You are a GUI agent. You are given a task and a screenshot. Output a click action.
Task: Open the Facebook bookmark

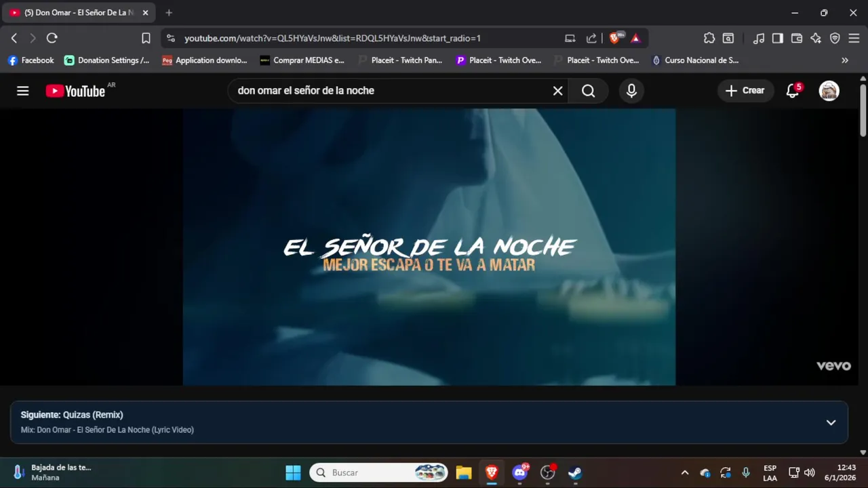[x=31, y=60]
